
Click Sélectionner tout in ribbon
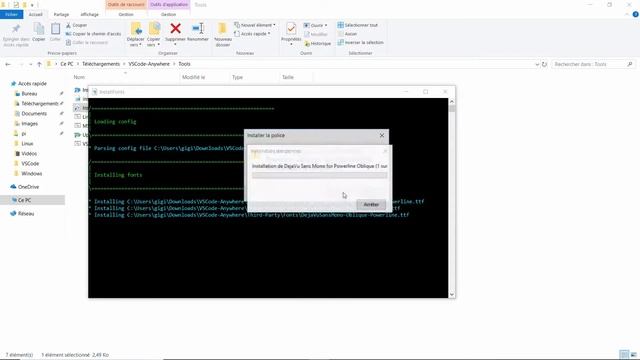[358, 25]
